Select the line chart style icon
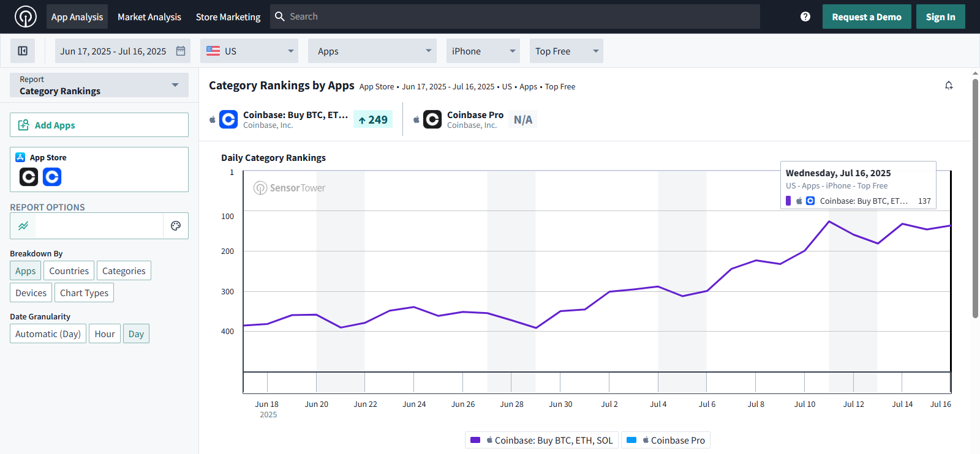Image resolution: width=980 pixels, height=454 pixels. click(x=23, y=226)
